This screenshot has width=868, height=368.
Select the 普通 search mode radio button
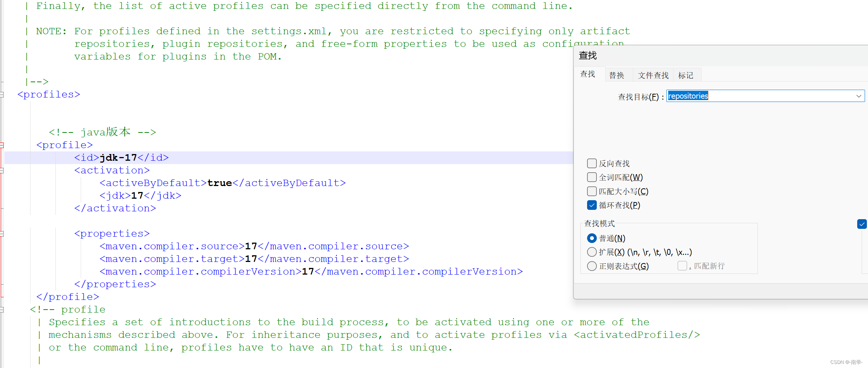coord(592,238)
